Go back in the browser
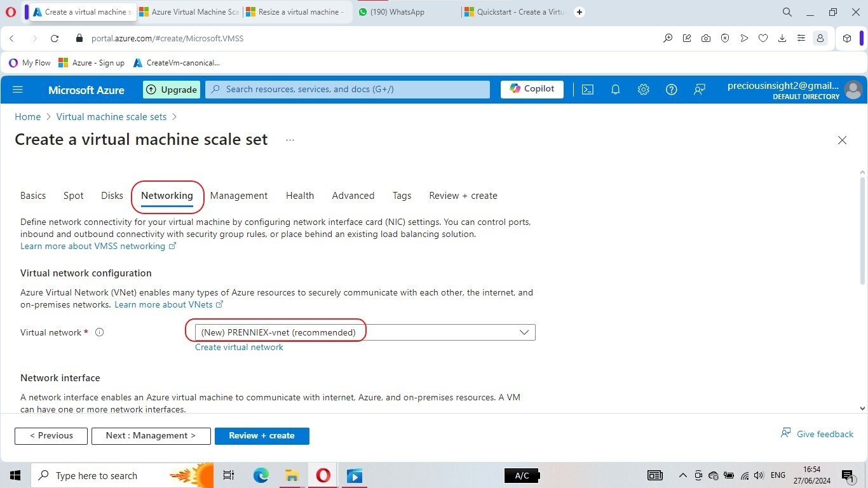This screenshot has height=488, width=868. coord(11,38)
